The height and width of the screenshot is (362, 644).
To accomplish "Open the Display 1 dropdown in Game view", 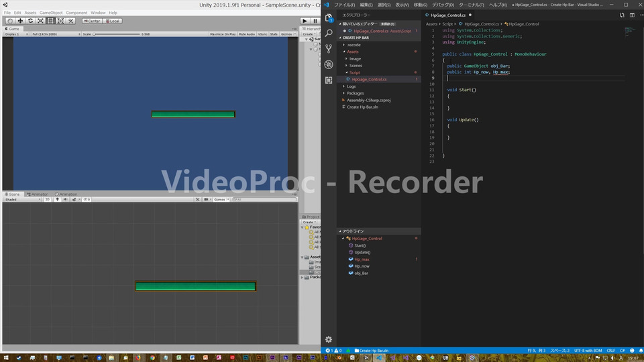I will coord(16,34).
